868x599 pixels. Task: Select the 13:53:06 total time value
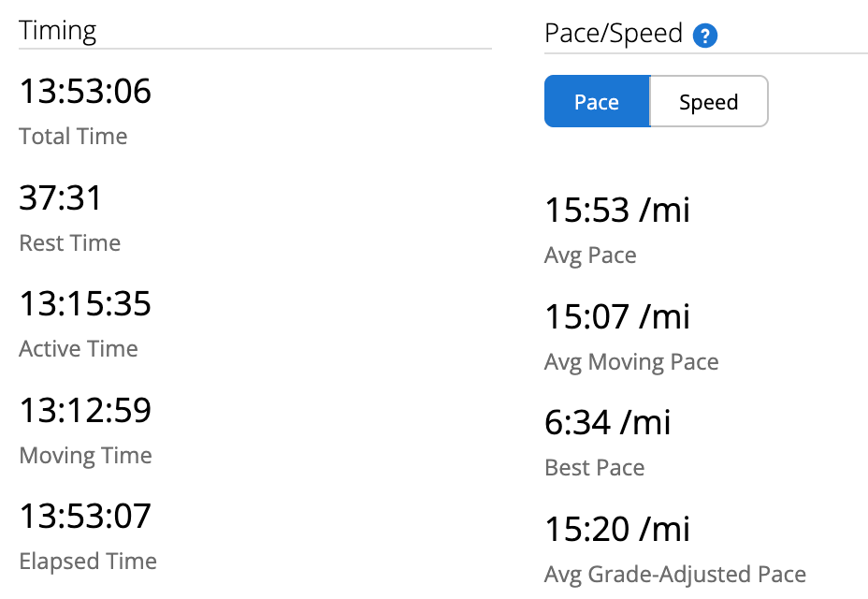tap(85, 92)
